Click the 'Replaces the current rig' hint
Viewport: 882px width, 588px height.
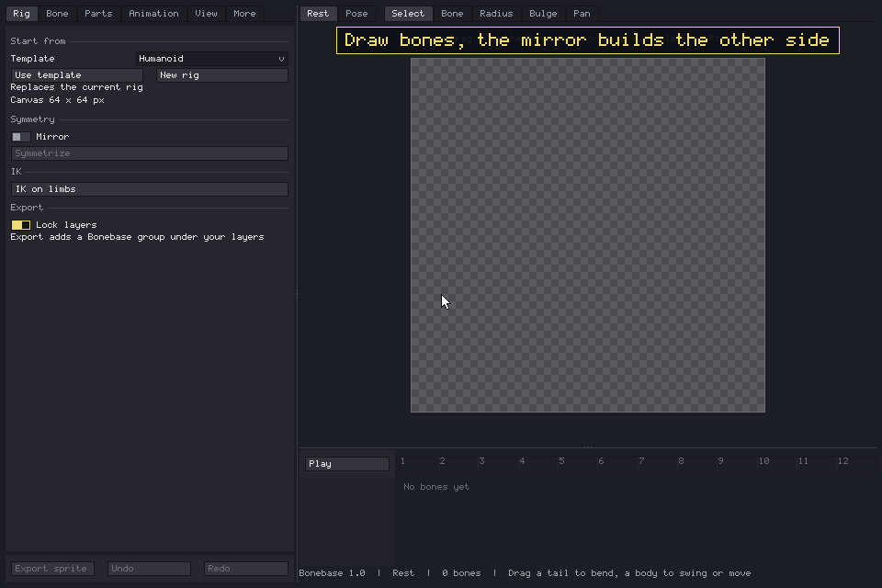[76, 87]
